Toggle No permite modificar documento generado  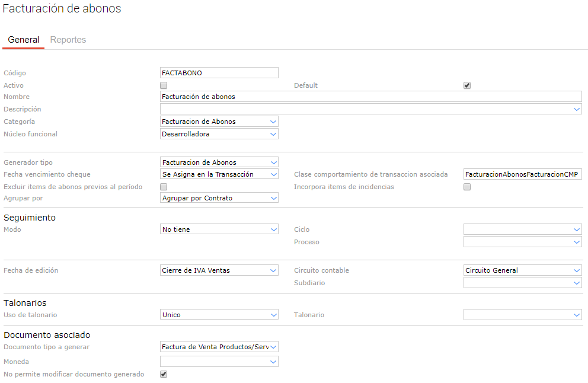click(x=164, y=374)
